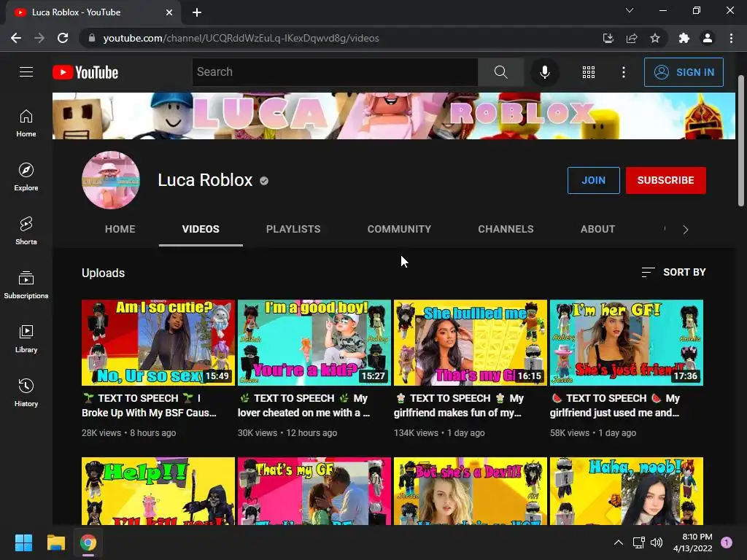Viewport: 747px width, 560px height.
Task: Open the notification badge in the taskbar
Action: click(x=727, y=542)
